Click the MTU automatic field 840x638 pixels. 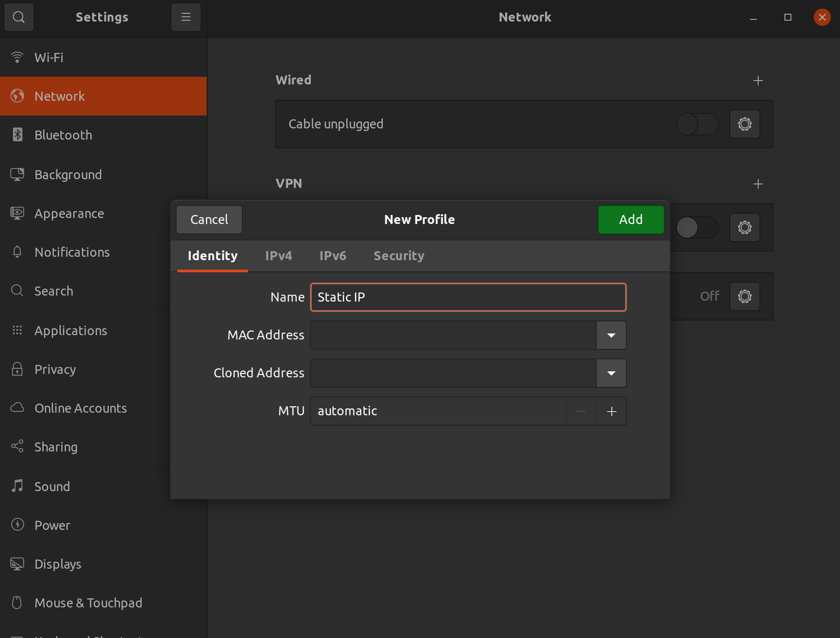438,411
